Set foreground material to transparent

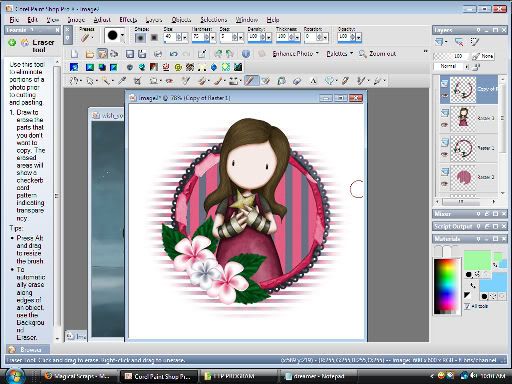(486, 274)
